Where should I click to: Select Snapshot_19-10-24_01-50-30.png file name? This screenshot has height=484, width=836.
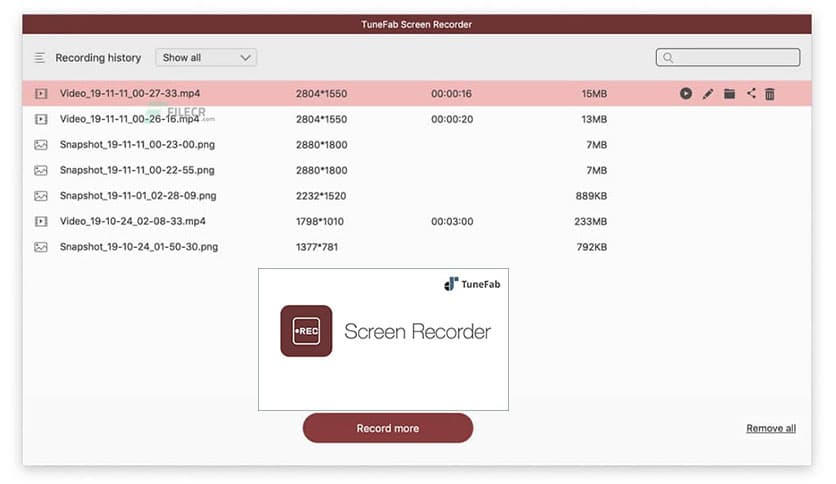(x=139, y=247)
